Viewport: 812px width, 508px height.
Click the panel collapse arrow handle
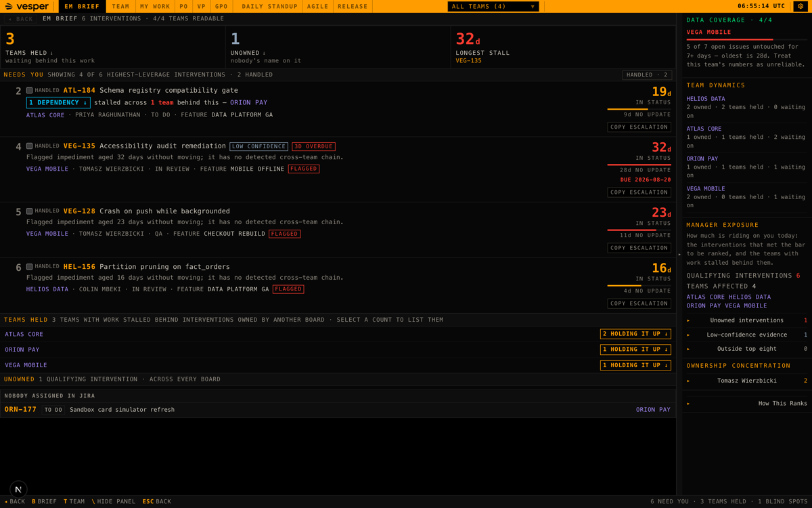(679, 255)
